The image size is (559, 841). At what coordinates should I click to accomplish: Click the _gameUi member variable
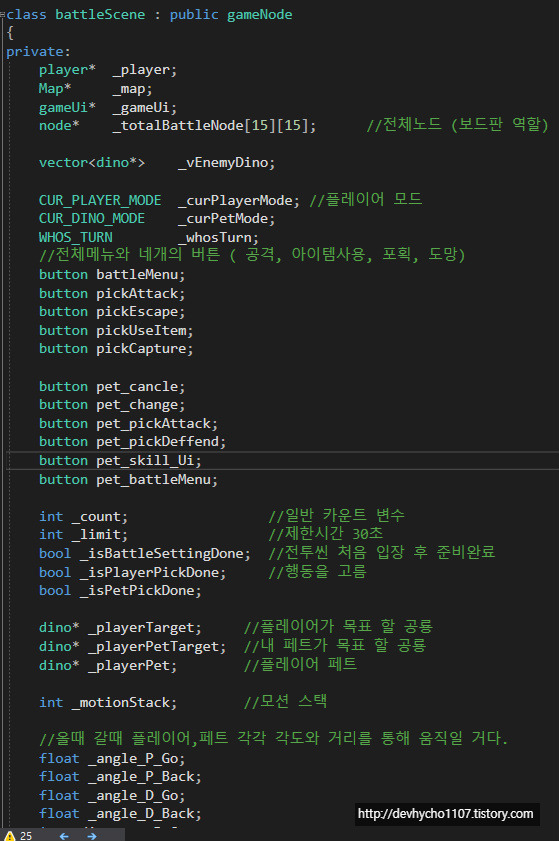pyautogui.click(x=144, y=107)
